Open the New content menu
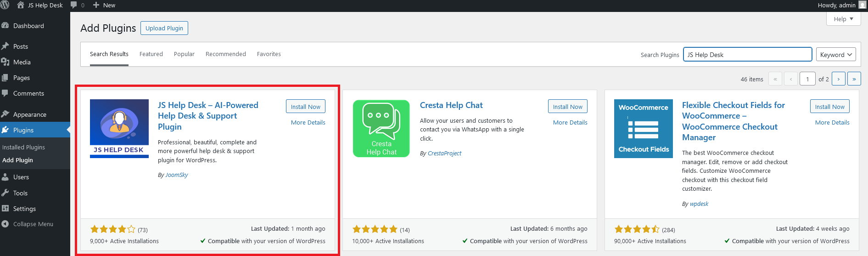The image size is (868, 256). click(x=104, y=5)
